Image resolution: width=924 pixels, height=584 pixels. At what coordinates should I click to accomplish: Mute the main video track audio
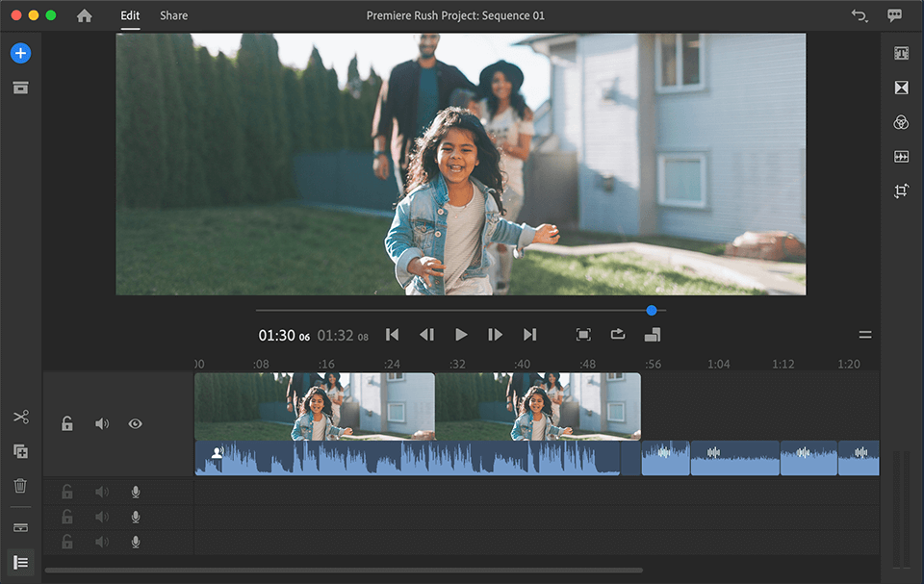[101, 423]
